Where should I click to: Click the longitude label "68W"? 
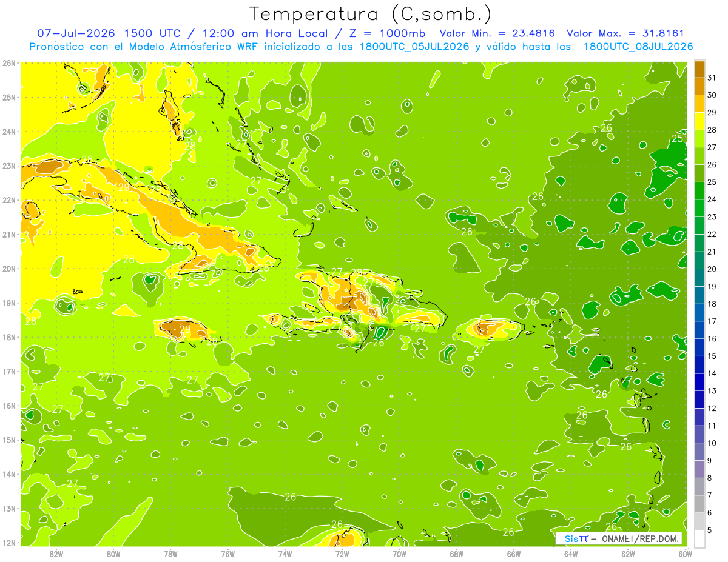coord(457,553)
